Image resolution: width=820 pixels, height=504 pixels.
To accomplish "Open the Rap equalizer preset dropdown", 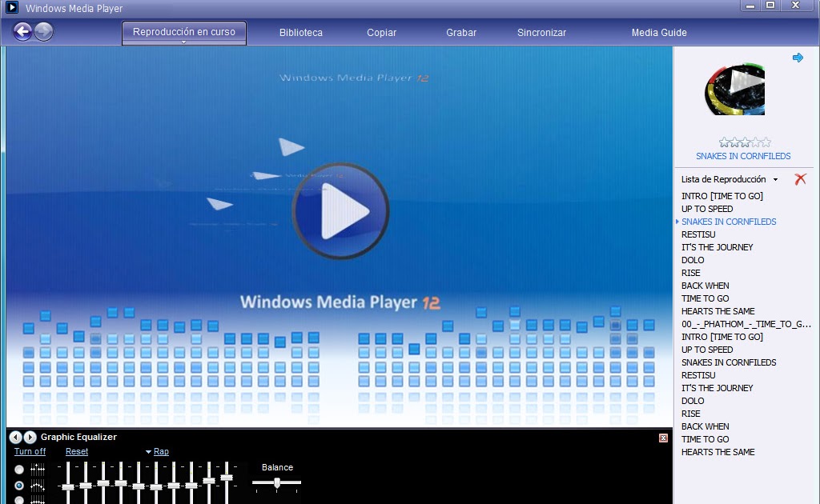I will pyautogui.click(x=157, y=451).
